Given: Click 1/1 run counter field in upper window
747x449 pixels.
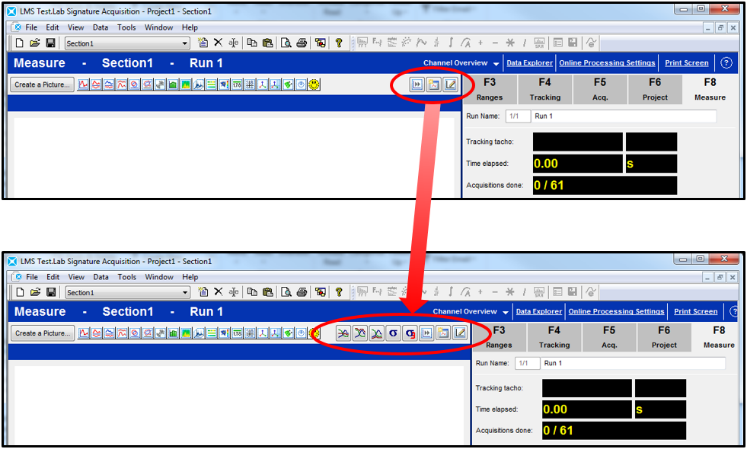Looking at the screenshot, I should click(518, 116).
